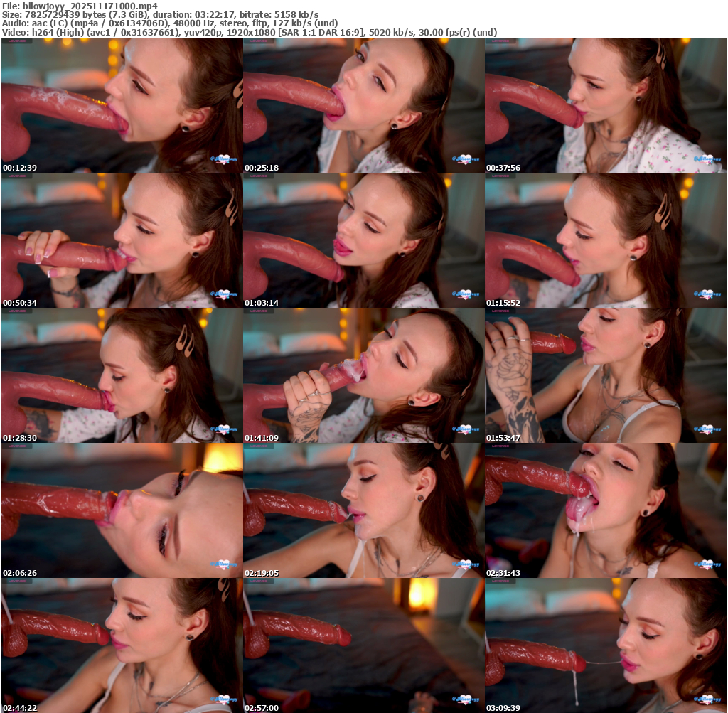Image resolution: width=728 pixels, height=713 pixels.
Task: Open the thumbnail labeled 01:53:47
Action: [605, 375]
